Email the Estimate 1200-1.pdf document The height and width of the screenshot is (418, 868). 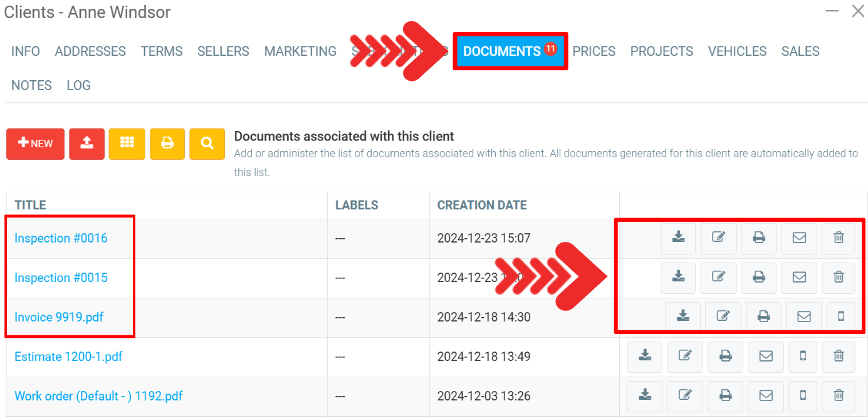pos(766,356)
